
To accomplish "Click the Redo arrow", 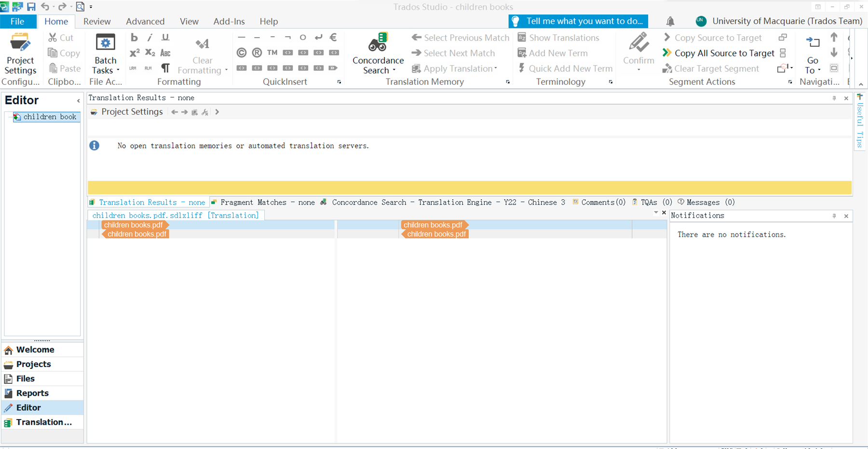I will tap(62, 7).
